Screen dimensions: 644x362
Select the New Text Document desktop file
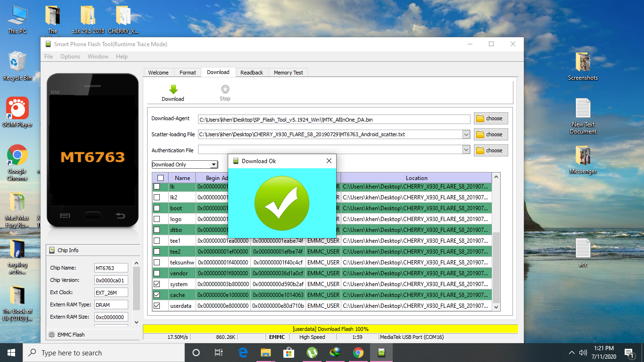(x=583, y=116)
